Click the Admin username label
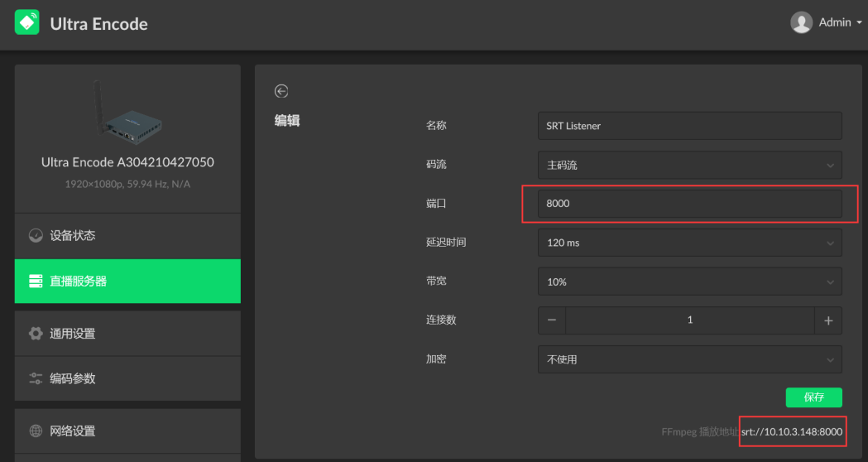The width and height of the screenshot is (868, 462). (x=835, y=22)
